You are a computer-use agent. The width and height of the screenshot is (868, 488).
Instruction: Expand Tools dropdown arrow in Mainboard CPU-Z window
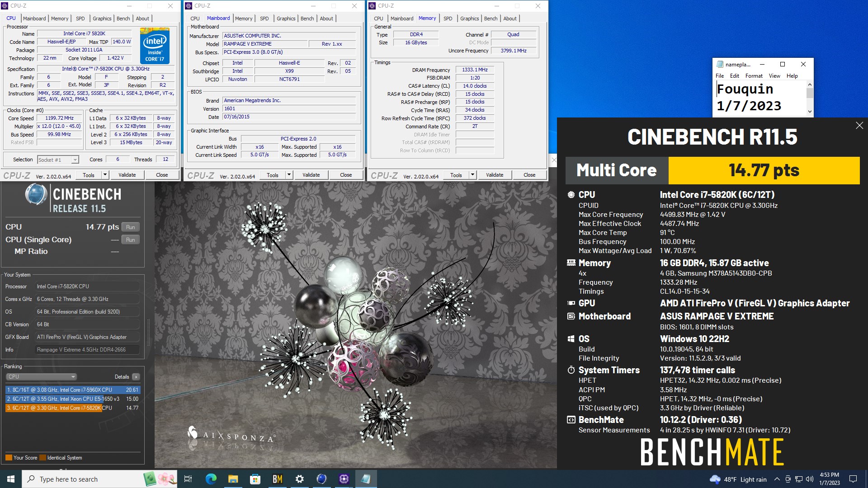pyautogui.click(x=289, y=175)
